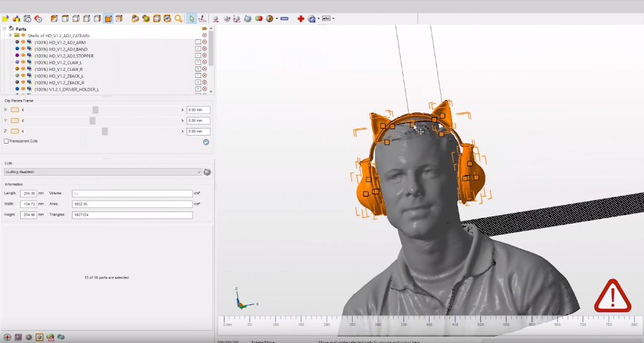Viewport: 644px width, 343px height.
Task: Click the analysis checkmark tool icon
Action: pos(312,19)
